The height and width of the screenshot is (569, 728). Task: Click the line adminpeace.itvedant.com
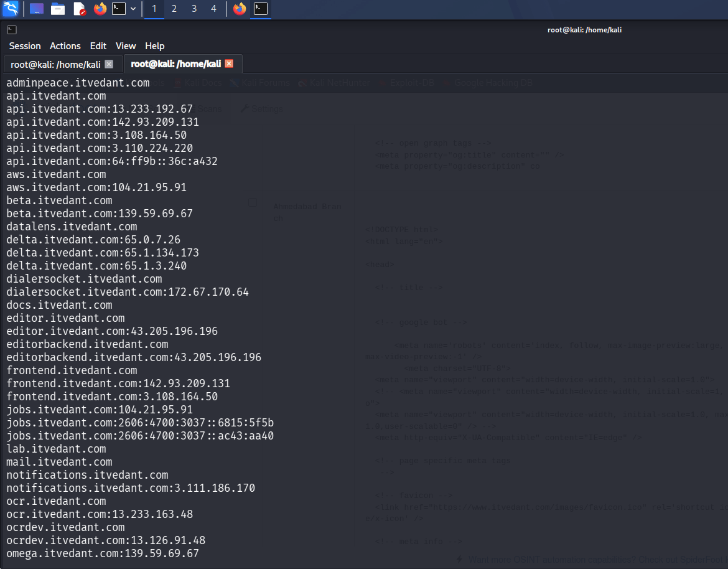pos(78,83)
